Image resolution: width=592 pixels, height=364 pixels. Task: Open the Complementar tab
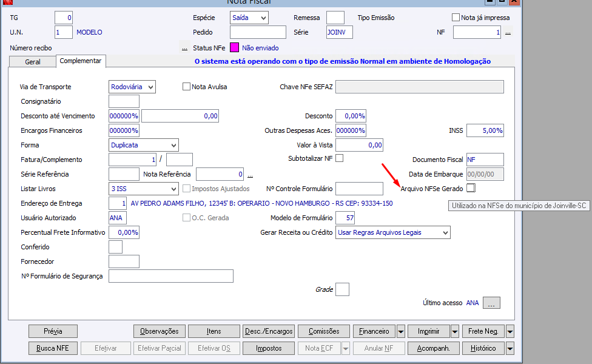click(x=81, y=61)
